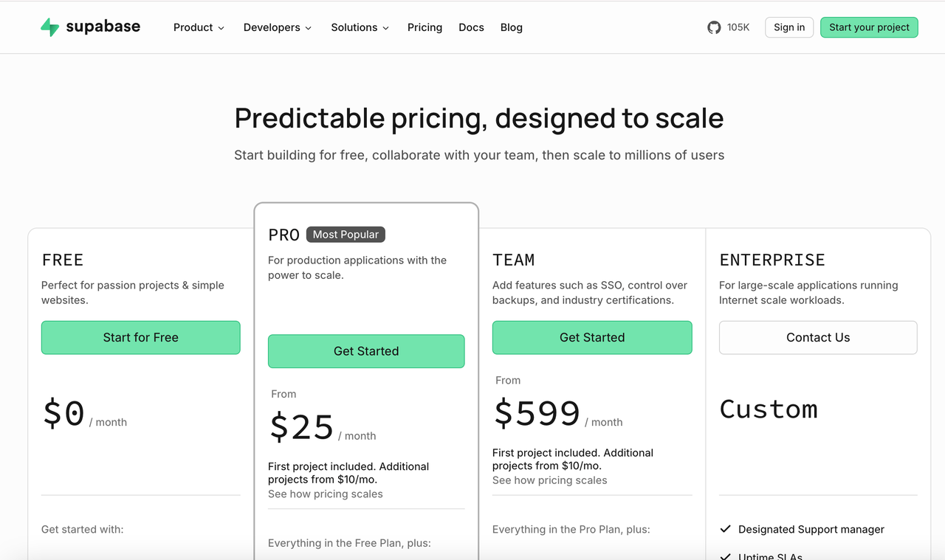Open the GitHub repository icon
This screenshot has width=945, height=560.
click(714, 27)
